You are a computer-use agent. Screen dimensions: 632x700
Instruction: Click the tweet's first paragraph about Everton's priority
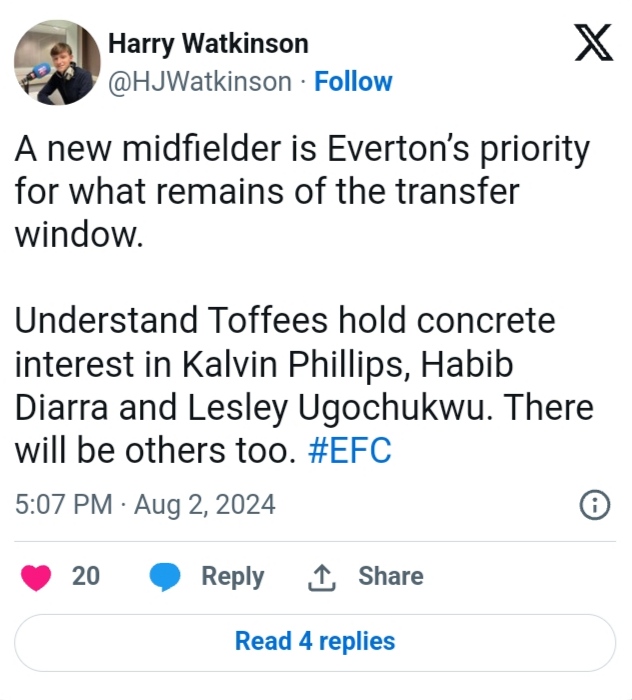coord(300,191)
